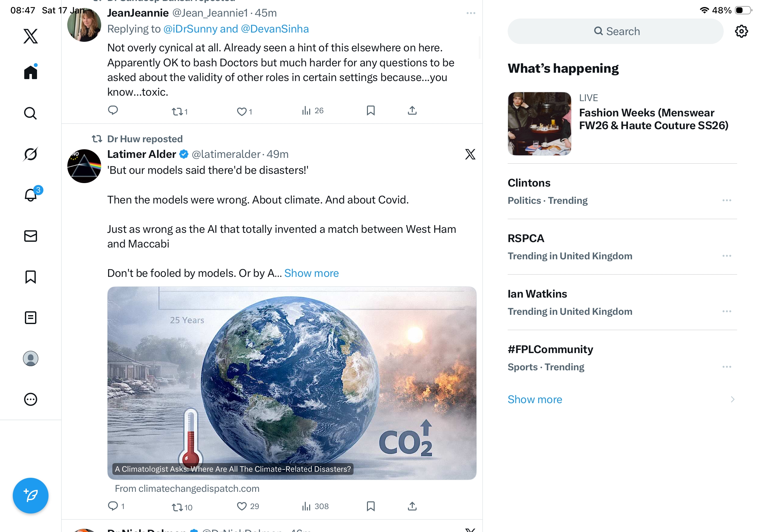Open the More menu in sidebar
Screen dimensions: 762x532
[31, 399]
